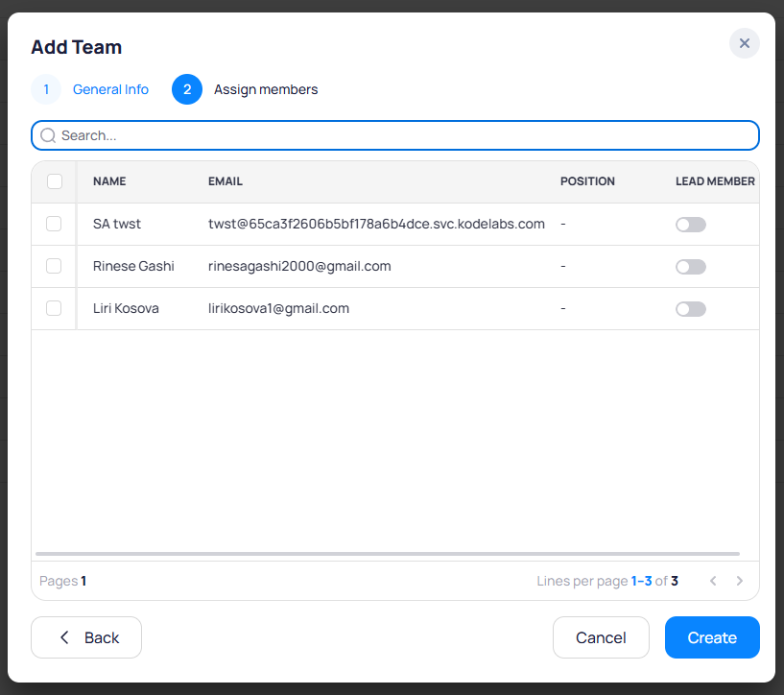Open the lines per page 1-3 selector
Image resolution: width=784 pixels, height=695 pixels.
[x=641, y=581]
